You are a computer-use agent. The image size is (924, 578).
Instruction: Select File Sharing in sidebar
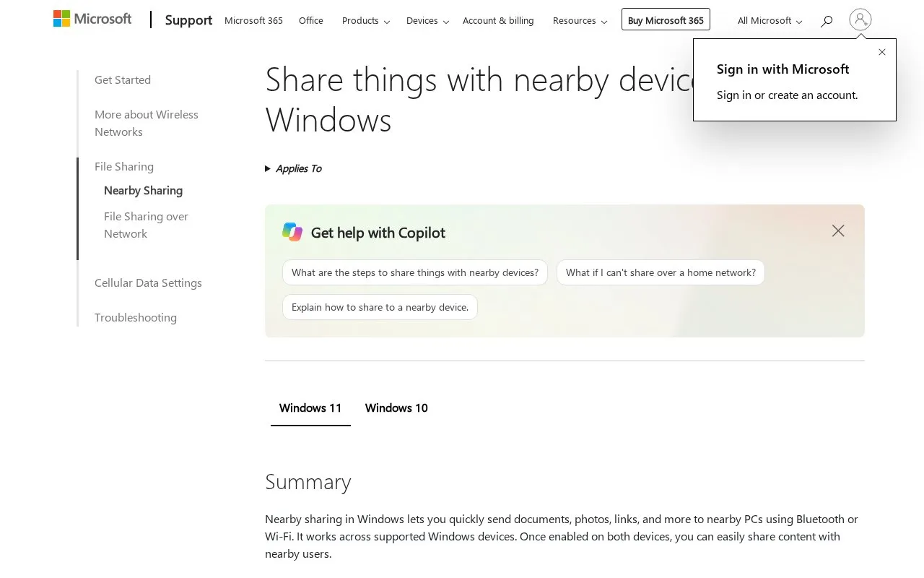tap(124, 166)
